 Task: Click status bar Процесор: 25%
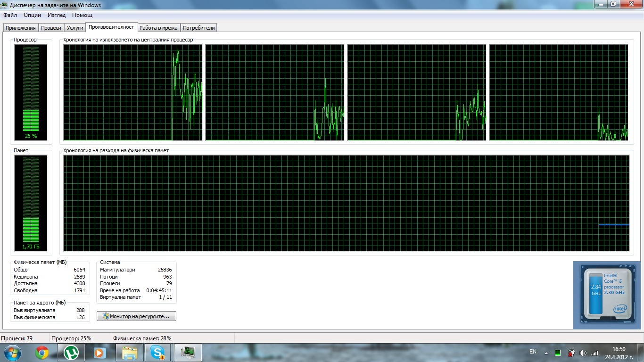tap(71, 338)
